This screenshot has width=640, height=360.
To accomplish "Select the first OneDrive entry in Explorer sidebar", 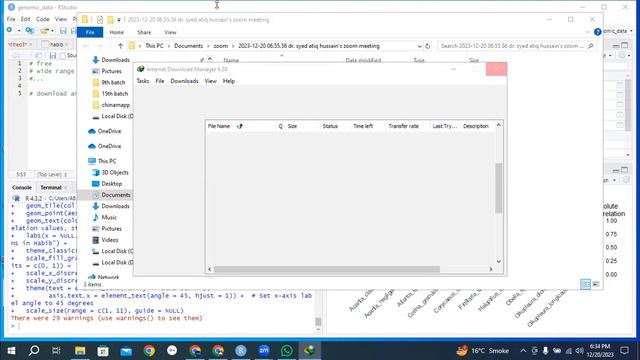I will pyautogui.click(x=105, y=131).
